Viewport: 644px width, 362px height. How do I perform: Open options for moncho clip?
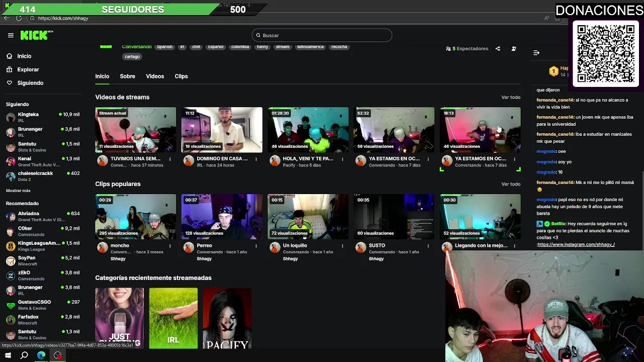(x=170, y=246)
